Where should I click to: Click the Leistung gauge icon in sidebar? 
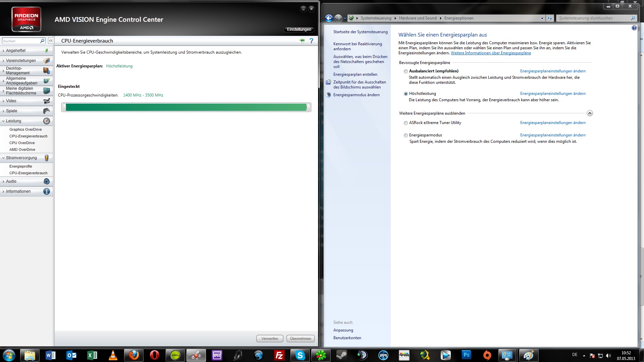click(47, 121)
